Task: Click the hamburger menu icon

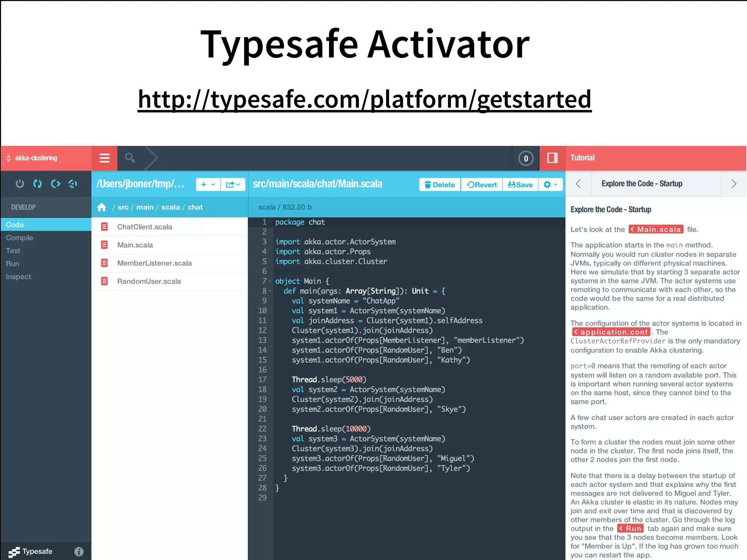Action: 104,158
